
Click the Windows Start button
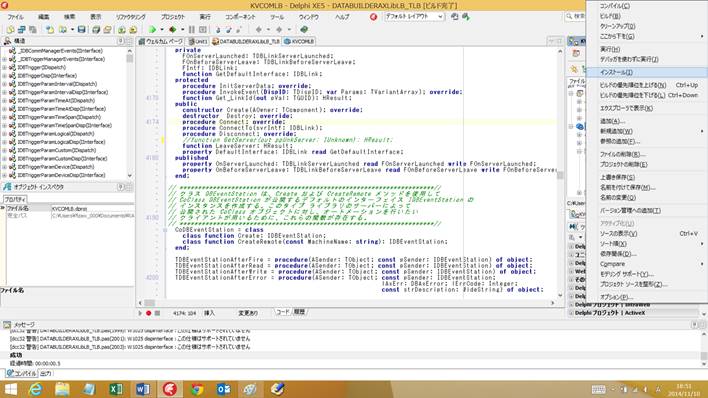[10, 389]
